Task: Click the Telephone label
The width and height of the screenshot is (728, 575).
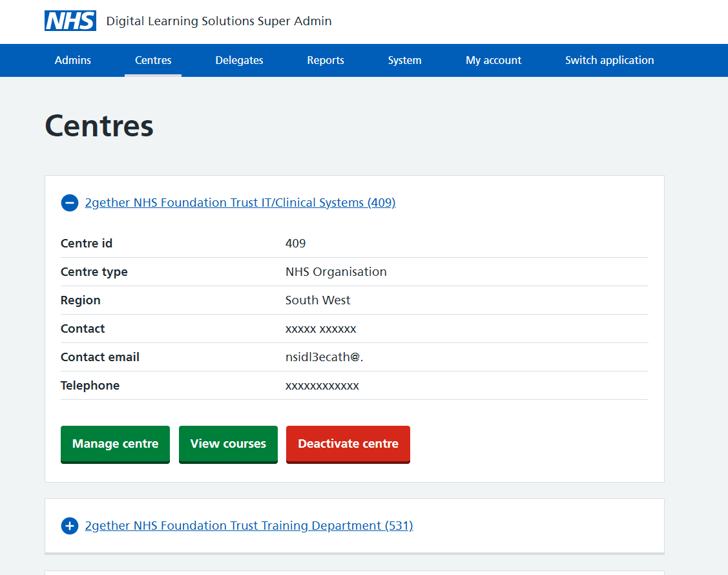Action: 90,386
